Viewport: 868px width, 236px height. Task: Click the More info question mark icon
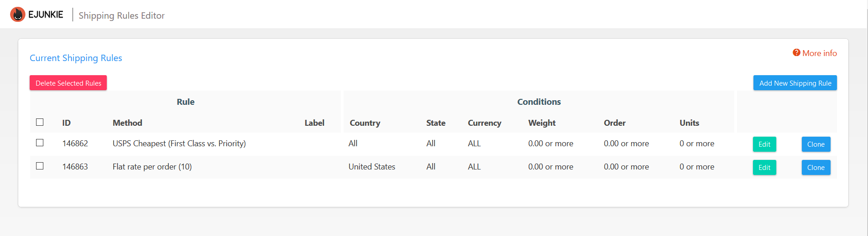(796, 53)
